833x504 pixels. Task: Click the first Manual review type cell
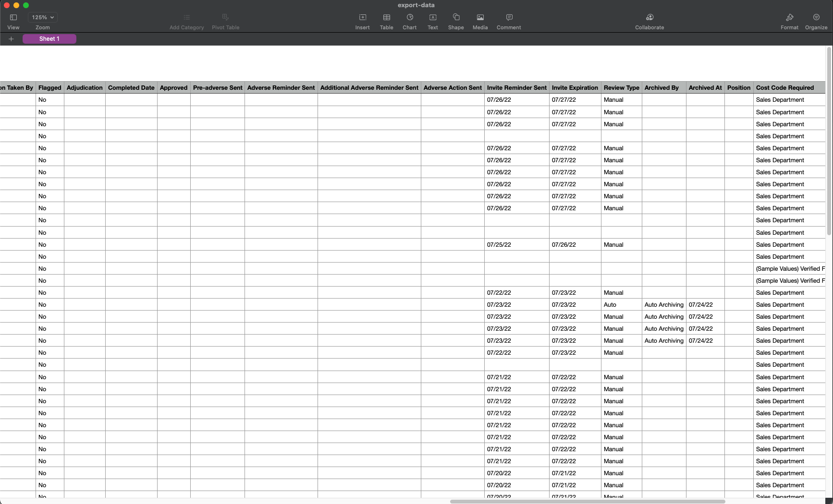tap(622, 100)
